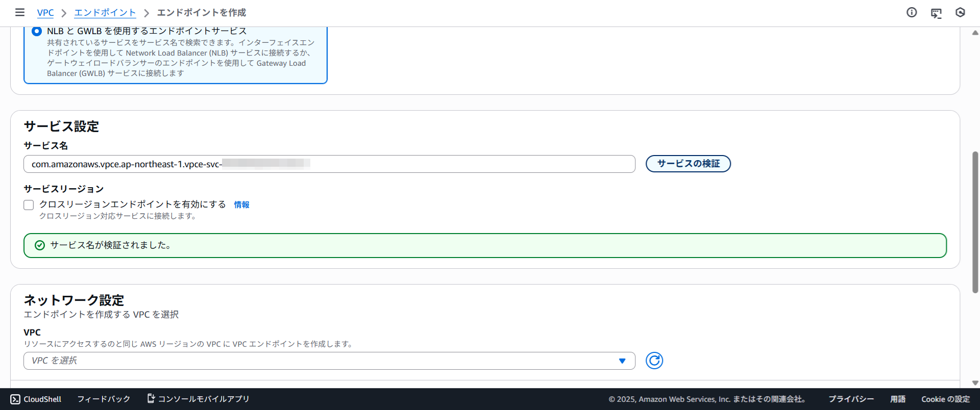
Task: Enable クロスリージョンエンドポイント checkbox
Action: 29,205
